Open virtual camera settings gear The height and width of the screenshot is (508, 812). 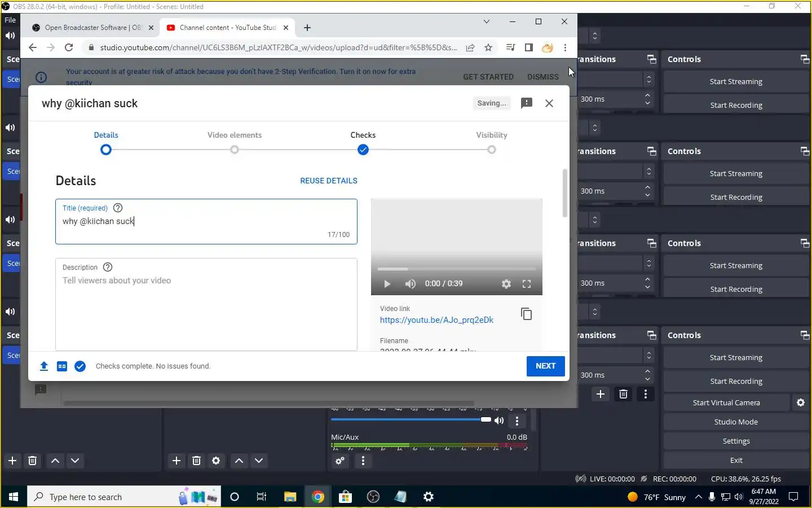(801, 402)
